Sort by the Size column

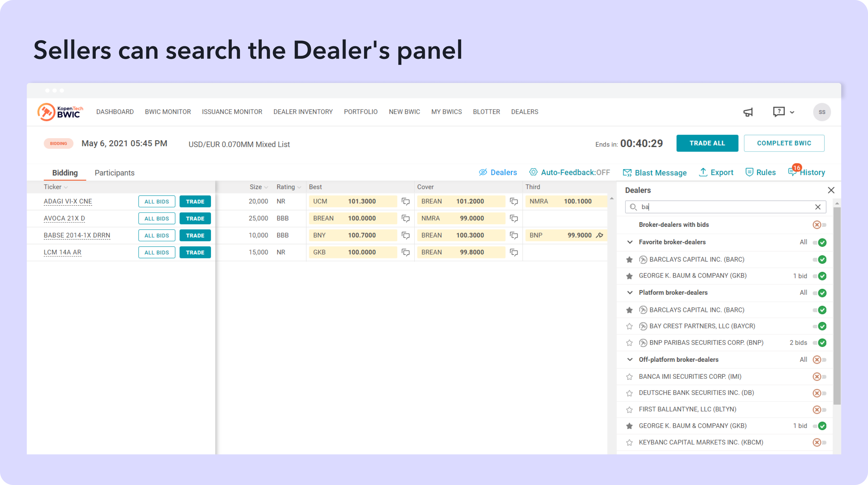(x=258, y=187)
